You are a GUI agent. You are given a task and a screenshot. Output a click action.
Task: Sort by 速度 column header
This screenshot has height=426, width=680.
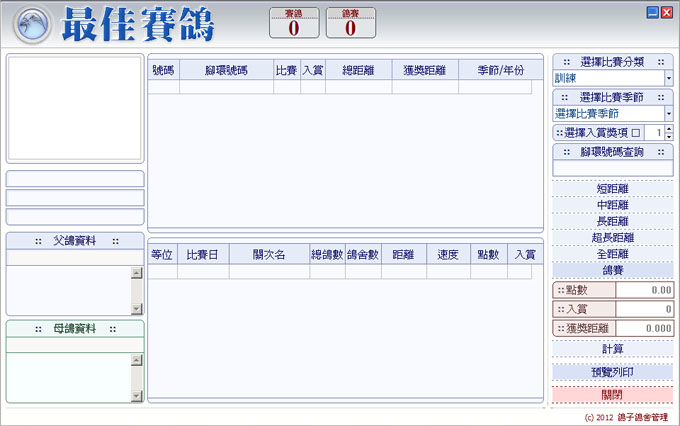pos(448,255)
